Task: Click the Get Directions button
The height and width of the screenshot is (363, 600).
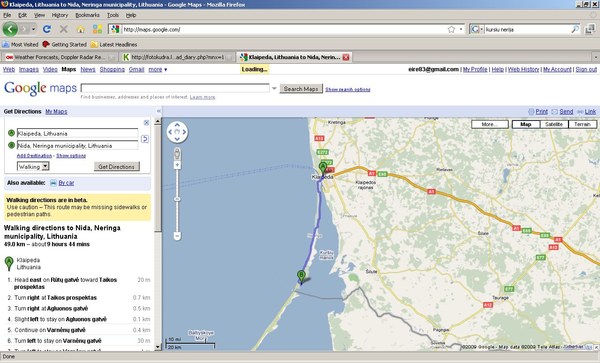Action: pos(117,166)
